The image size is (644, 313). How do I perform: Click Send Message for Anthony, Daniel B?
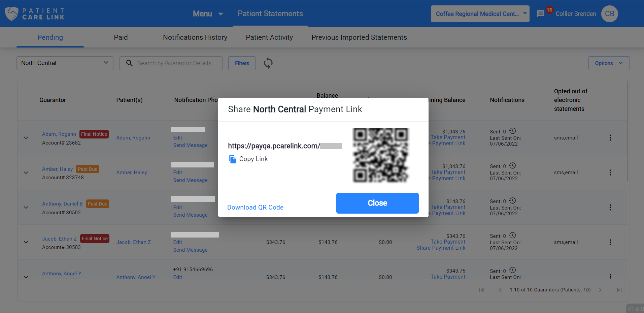click(x=190, y=215)
